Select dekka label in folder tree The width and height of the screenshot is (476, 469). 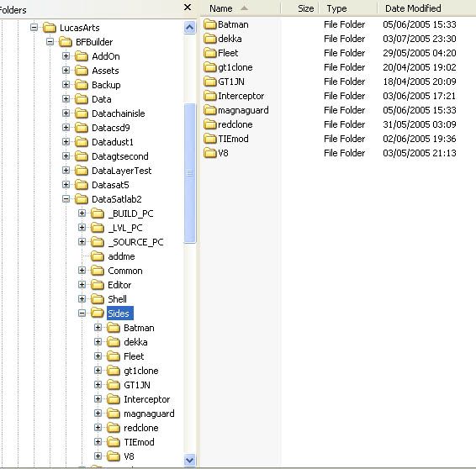pos(135,342)
